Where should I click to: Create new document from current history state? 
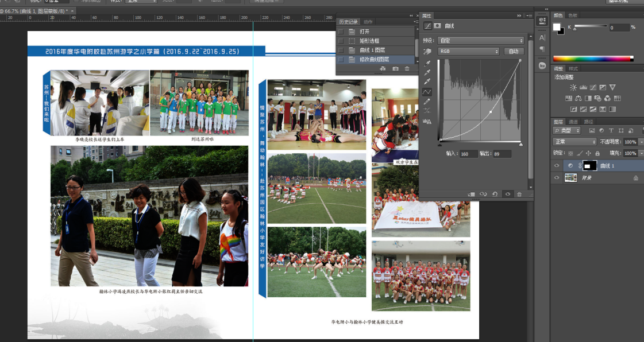pyautogui.click(x=383, y=68)
